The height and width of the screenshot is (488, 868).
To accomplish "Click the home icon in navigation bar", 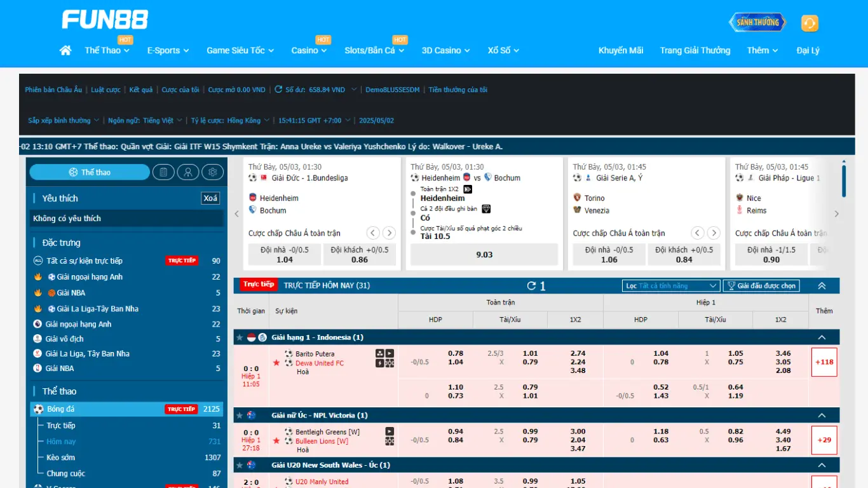I will (x=65, y=50).
